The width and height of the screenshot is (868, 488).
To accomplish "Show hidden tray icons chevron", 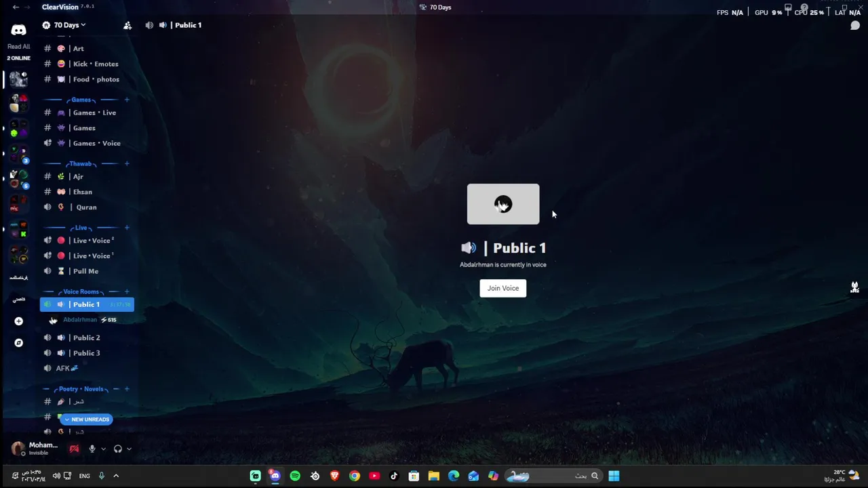I will coord(116,476).
